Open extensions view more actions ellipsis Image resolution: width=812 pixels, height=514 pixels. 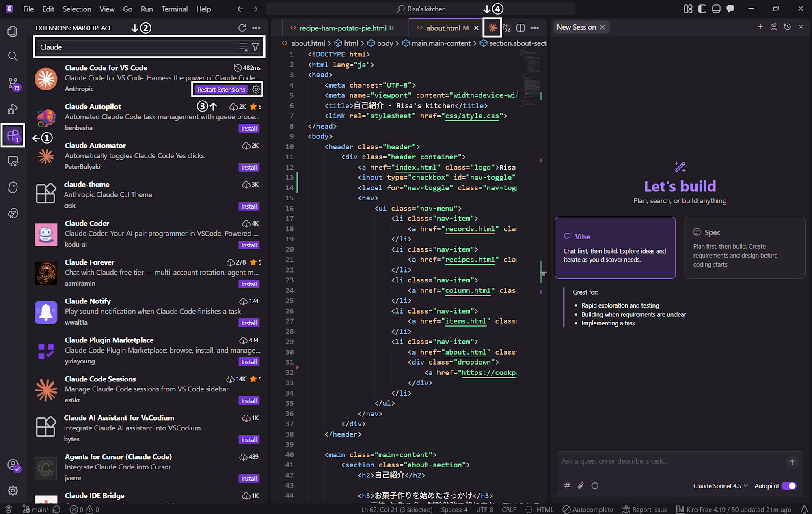(x=256, y=28)
